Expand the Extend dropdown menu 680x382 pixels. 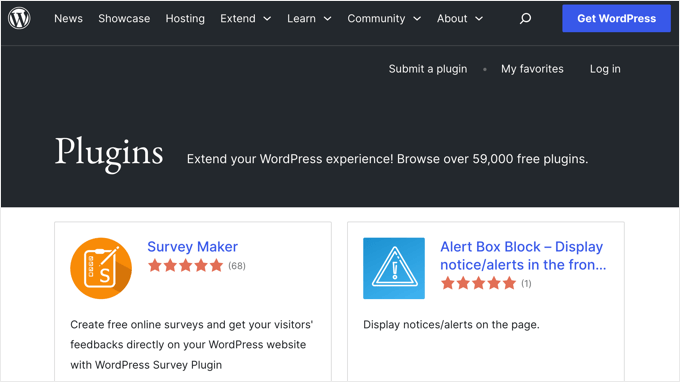point(245,19)
